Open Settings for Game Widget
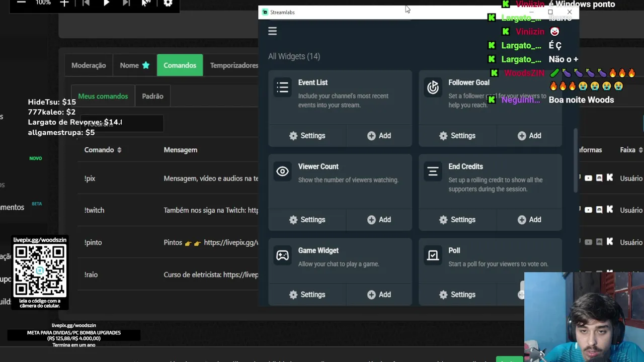 click(307, 295)
